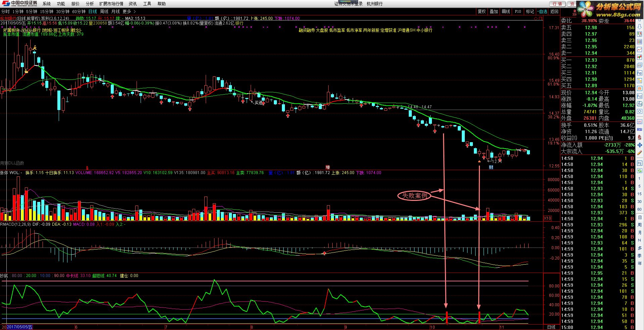Select the candlestick chart icon in right toolbar
The height and width of the screenshot is (330, 644).
640,57
